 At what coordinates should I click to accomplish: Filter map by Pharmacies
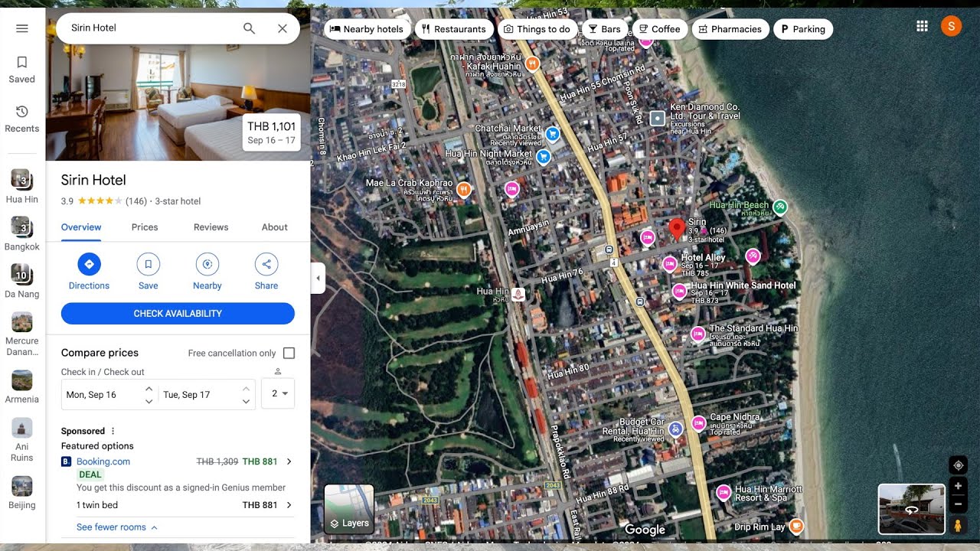click(x=731, y=29)
